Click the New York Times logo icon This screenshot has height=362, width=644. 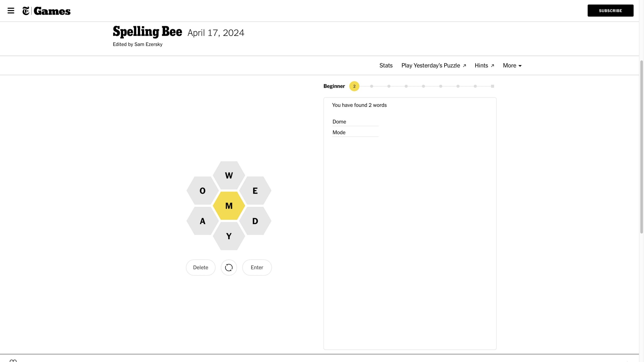(x=26, y=11)
